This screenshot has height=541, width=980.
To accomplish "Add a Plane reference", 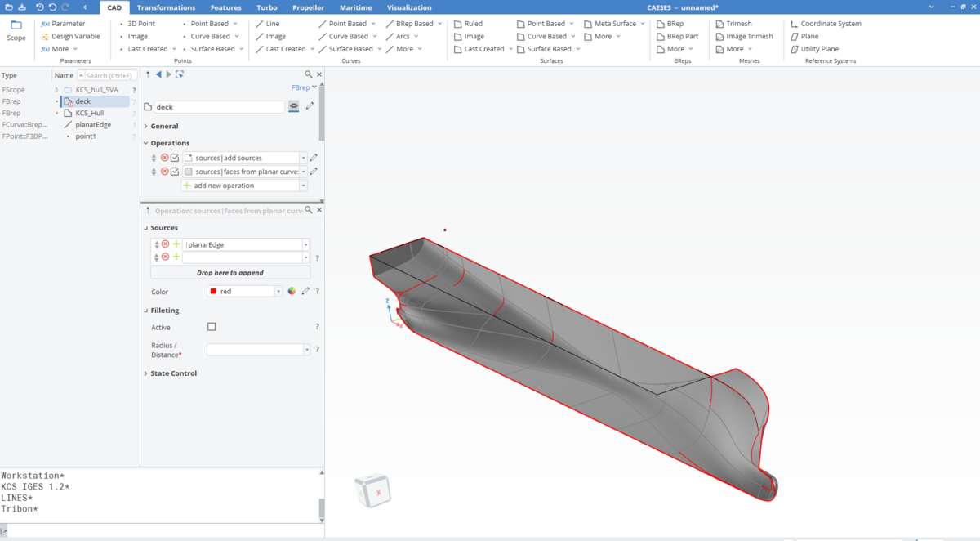I will click(804, 36).
